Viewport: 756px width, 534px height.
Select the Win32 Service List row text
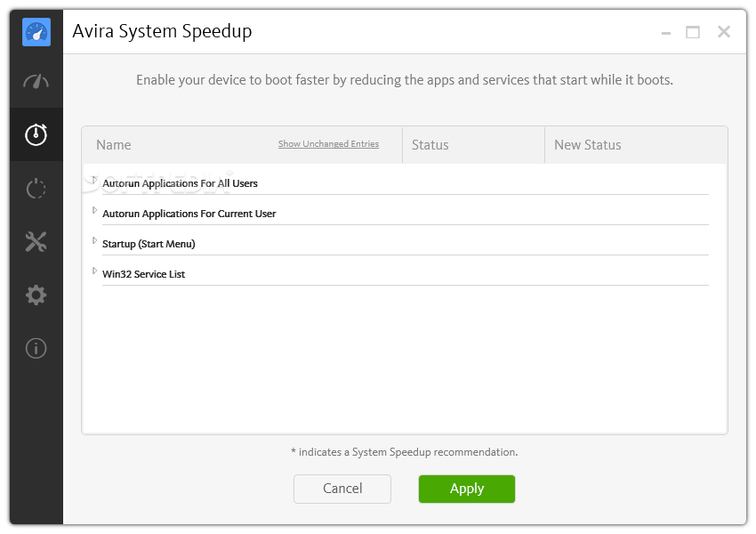click(144, 274)
